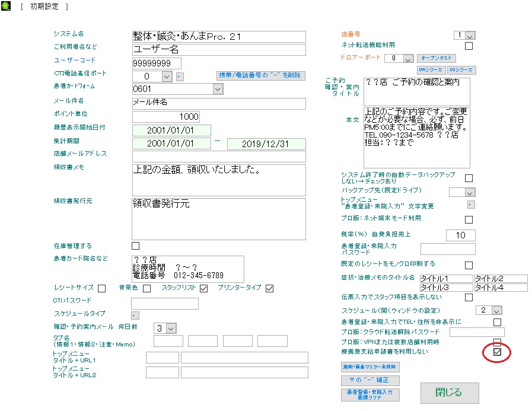The height and width of the screenshot is (411, 532).
Task: Uncheck 療養費支給申請書を利用しない checkbox
Action: coord(497,352)
